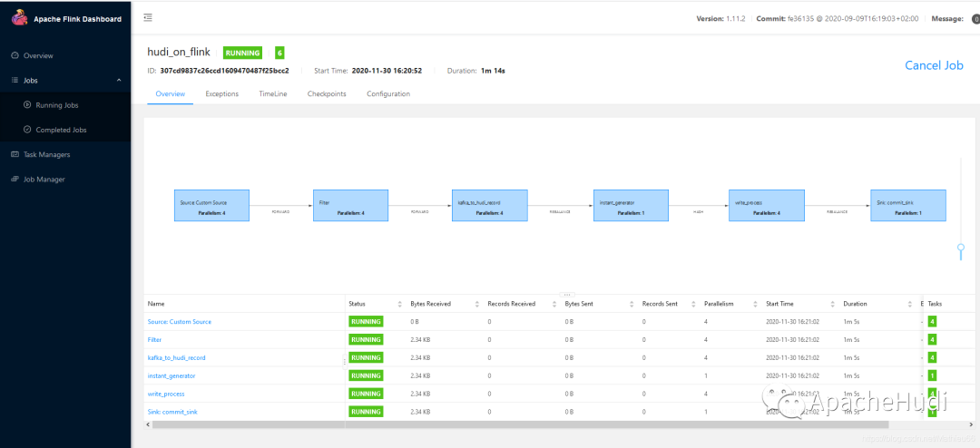The width and height of the screenshot is (980, 448).
Task: Click the write_process graph node
Action: [x=766, y=205]
